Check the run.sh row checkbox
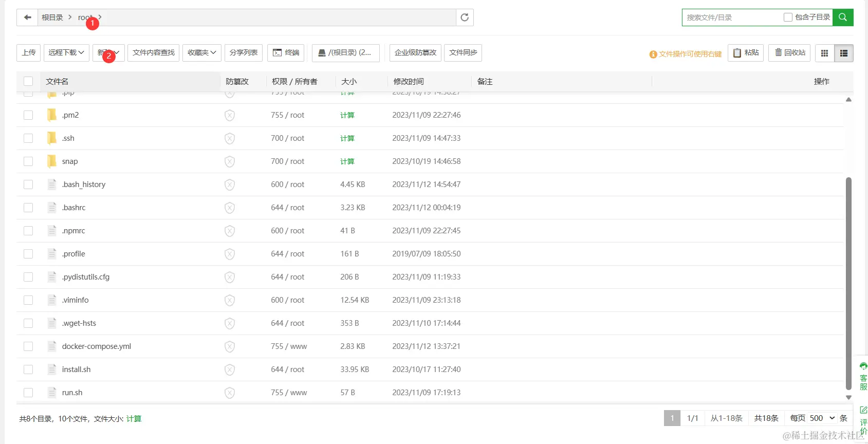Screen dimensions: 868x444 [28, 393]
